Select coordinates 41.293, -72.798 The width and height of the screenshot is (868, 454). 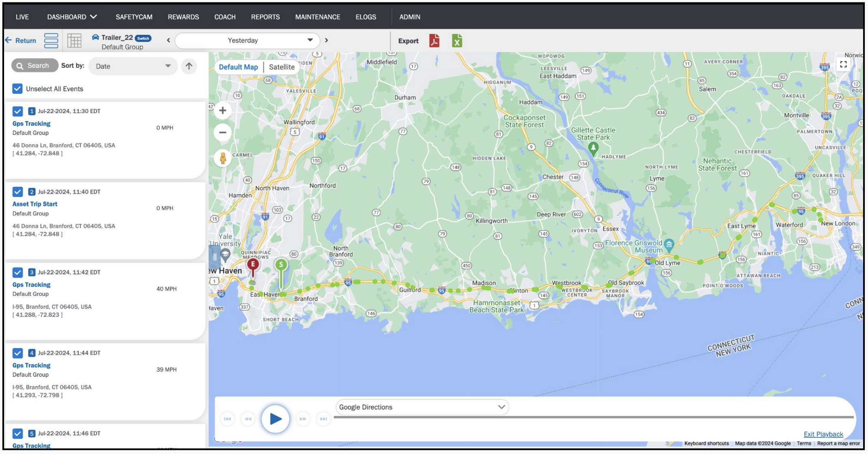38,395
